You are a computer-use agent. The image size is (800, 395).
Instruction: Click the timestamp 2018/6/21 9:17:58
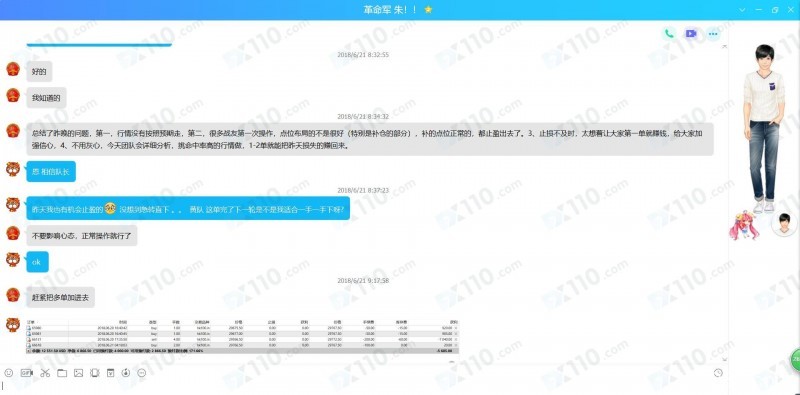pyautogui.click(x=363, y=280)
